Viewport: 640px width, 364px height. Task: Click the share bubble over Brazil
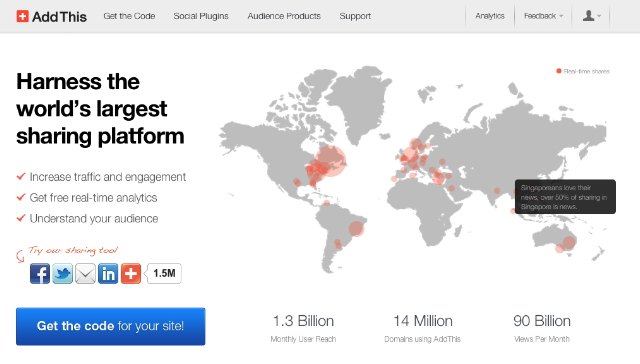point(356,229)
